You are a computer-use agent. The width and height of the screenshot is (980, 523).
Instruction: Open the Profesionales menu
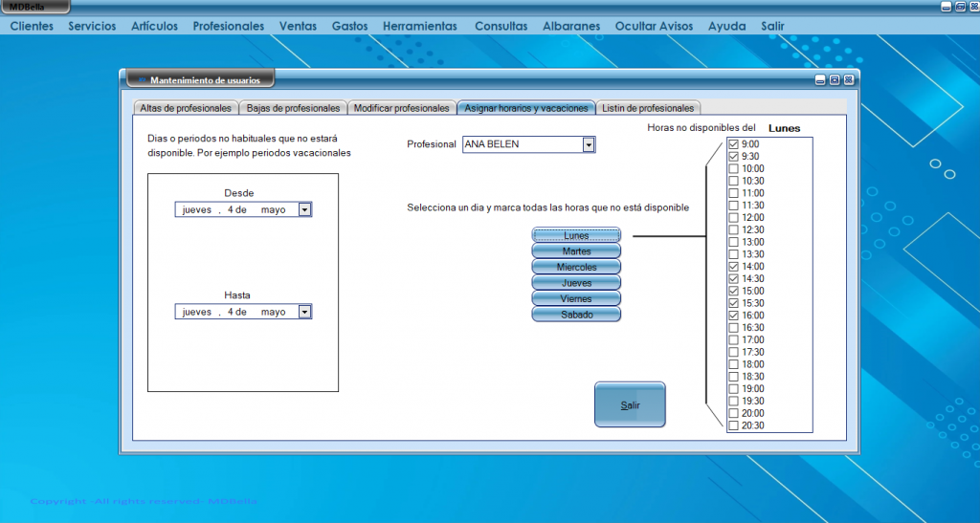click(228, 26)
